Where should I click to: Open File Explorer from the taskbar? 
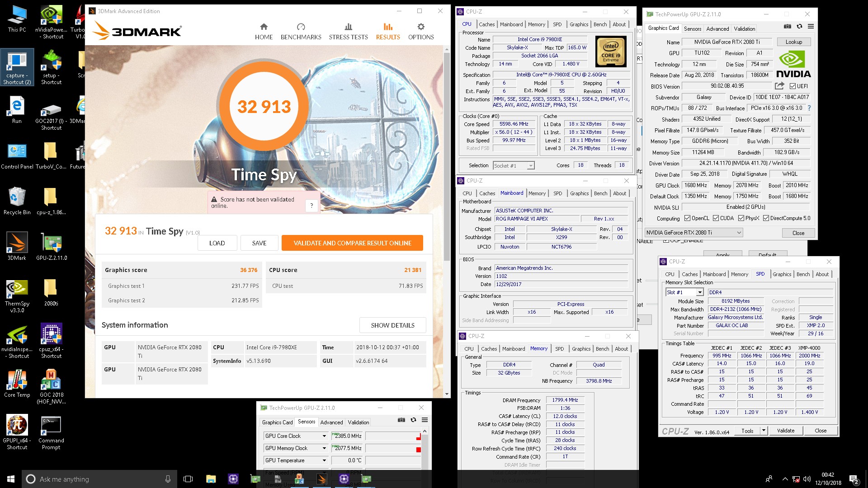(x=211, y=479)
